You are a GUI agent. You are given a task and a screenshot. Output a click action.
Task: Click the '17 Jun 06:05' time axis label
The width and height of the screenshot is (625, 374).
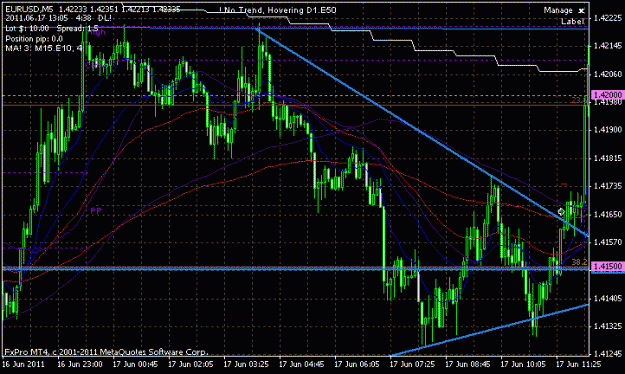point(357,364)
